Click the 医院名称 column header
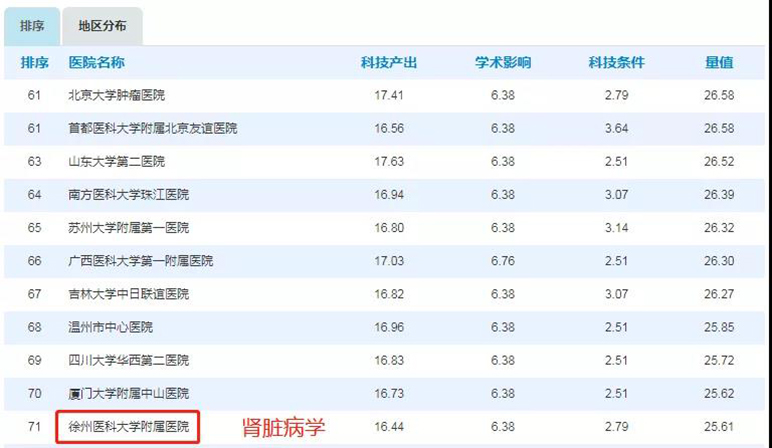The height and width of the screenshot is (448, 772). (x=96, y=63)
